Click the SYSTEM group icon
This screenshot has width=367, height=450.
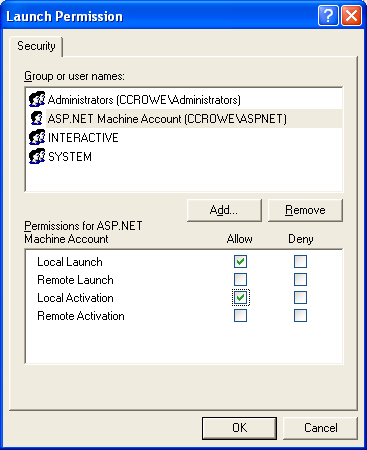click(37, 156)
